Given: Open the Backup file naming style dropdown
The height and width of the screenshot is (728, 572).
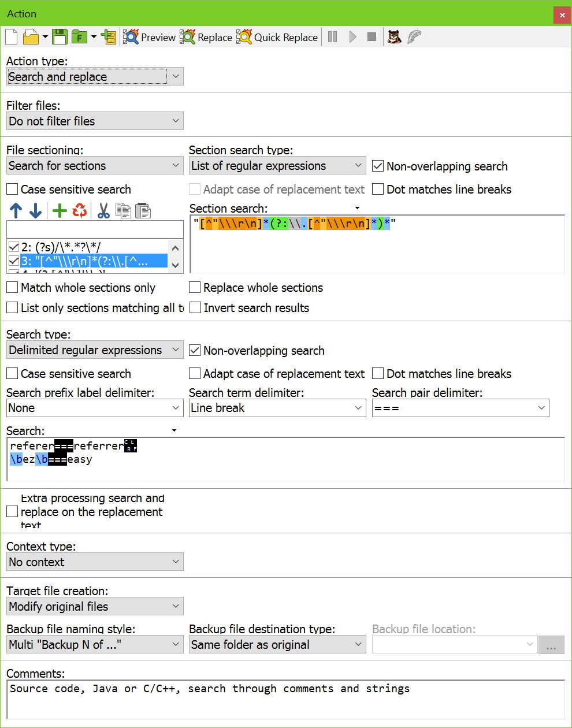Looking at the screenshot, I should [x=175, y=644].
